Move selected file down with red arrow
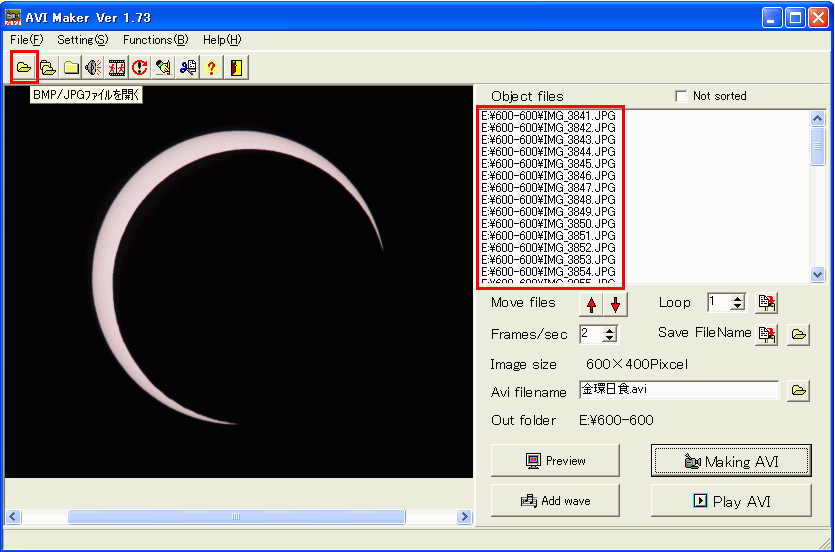This screenshot has width=835, height=552. pos(615,305)
